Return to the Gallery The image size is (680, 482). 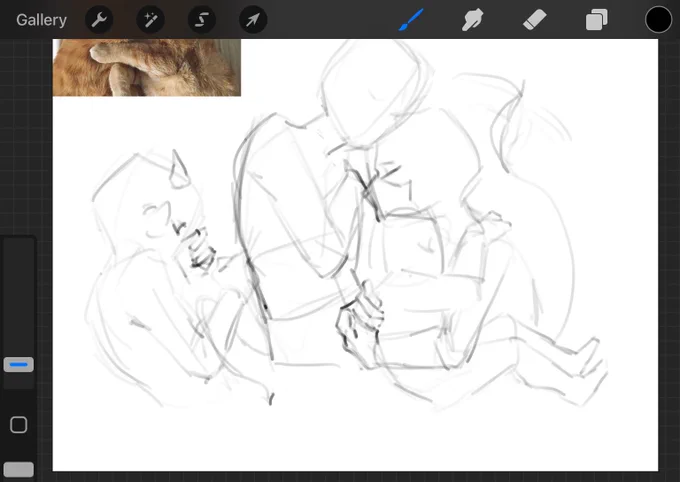(41, 20)
